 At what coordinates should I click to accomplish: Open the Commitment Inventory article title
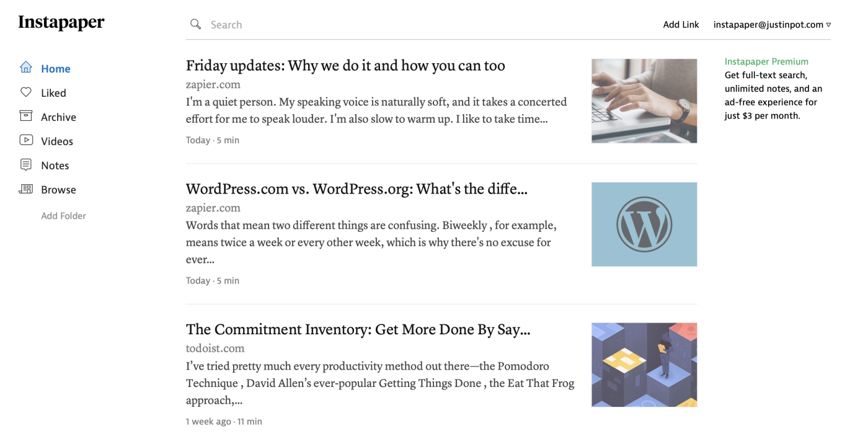[358, 329]
